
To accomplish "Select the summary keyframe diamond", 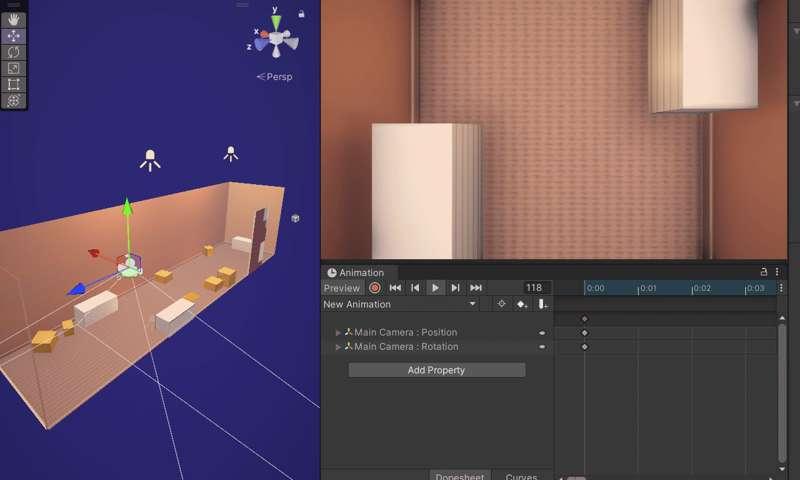I will coord(585,319).
